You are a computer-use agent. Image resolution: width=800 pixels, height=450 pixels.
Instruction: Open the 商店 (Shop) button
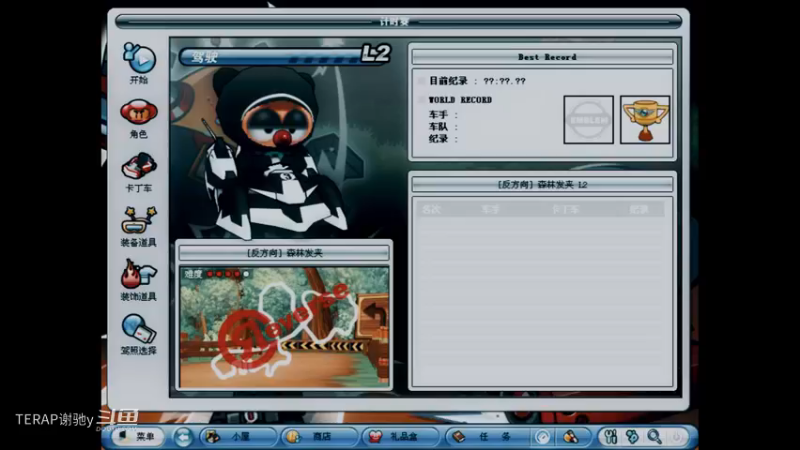coord(318,437)
